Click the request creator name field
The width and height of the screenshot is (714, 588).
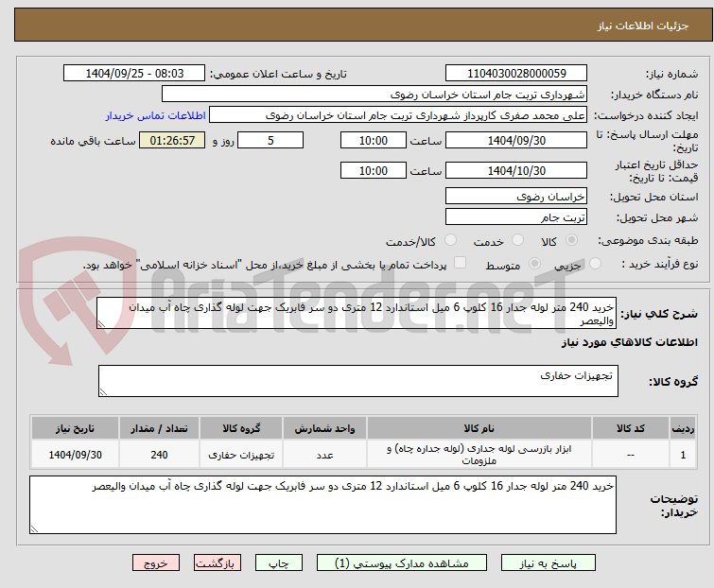[398, 115]
